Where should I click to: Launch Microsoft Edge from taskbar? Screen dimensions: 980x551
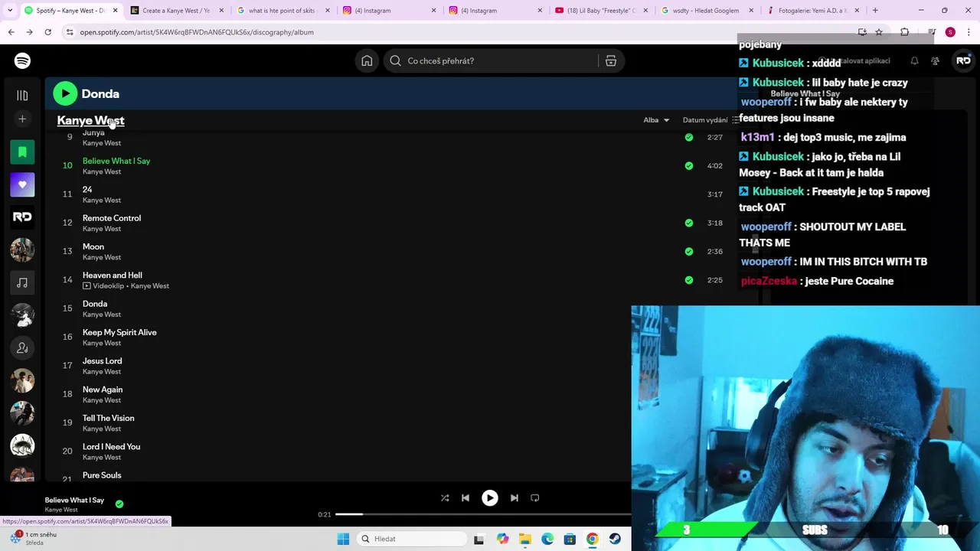pyautogui.click(x=547, y=539)
